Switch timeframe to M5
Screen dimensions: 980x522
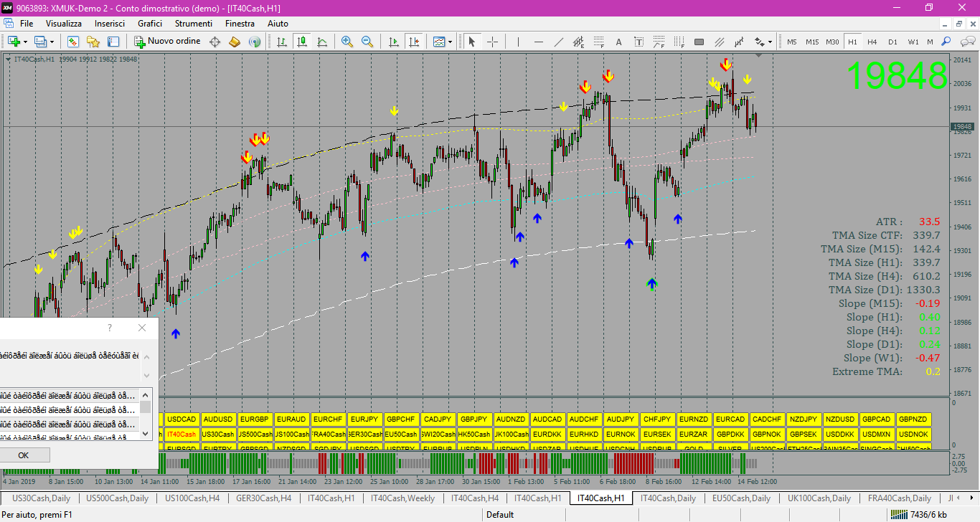[x=791, y=42]
